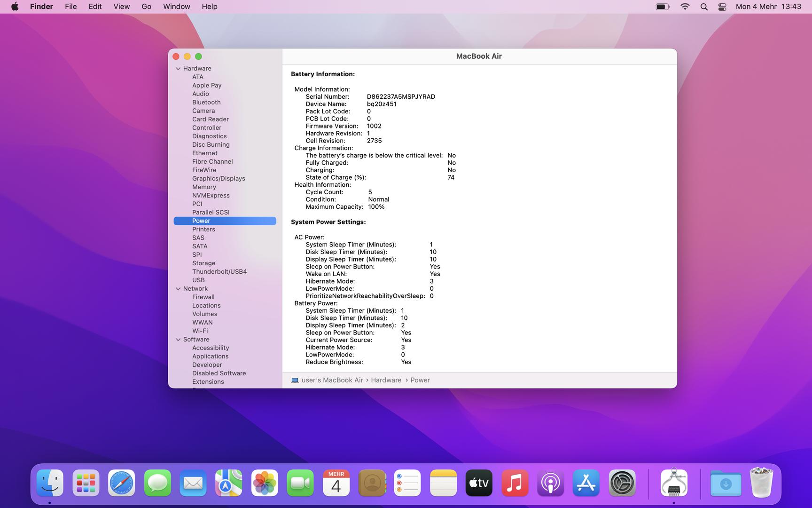Open System Information app in the Dock
The height and width of the screenshot is (508, 812).
pyautogui.click(x=673, y=483)
